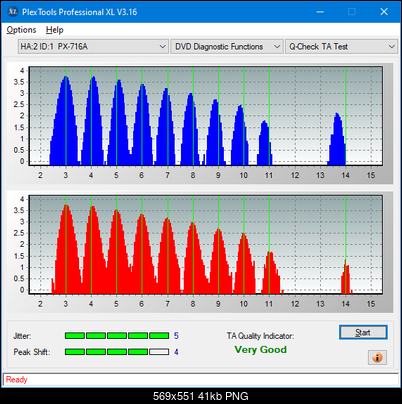This screenshot has height=404, width=402.
Task: Click the Jitter level bar indicator
Action: [x=117, y=336]
